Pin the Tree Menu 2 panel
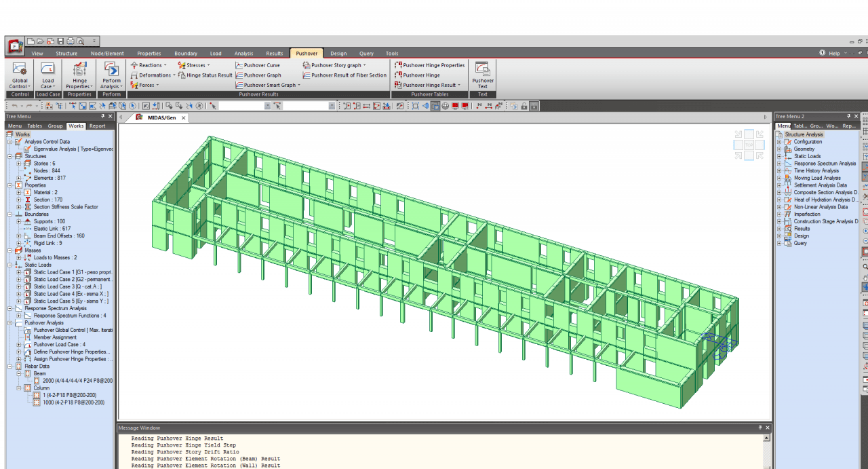The height and width of the screenshot is (469, 868). click(848, 117)
